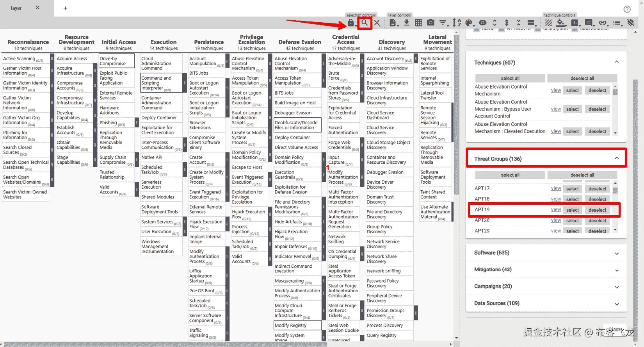Viewport: 644px width, 347px height.
Task: Collapse all sub-techniques icon
Action: click(x=518, y=23)
